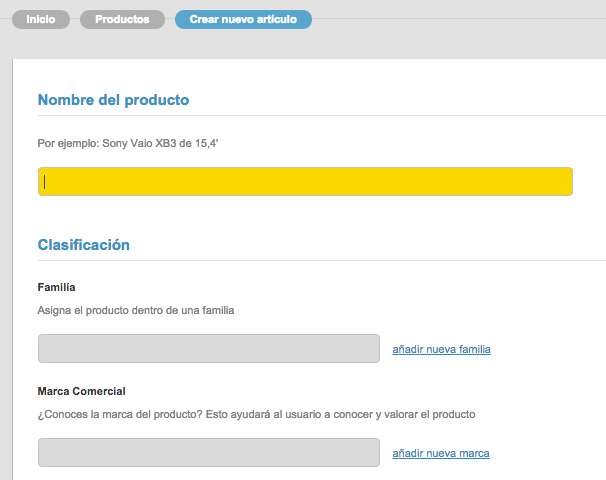Click the bold Familía label

tap(56, 287)
